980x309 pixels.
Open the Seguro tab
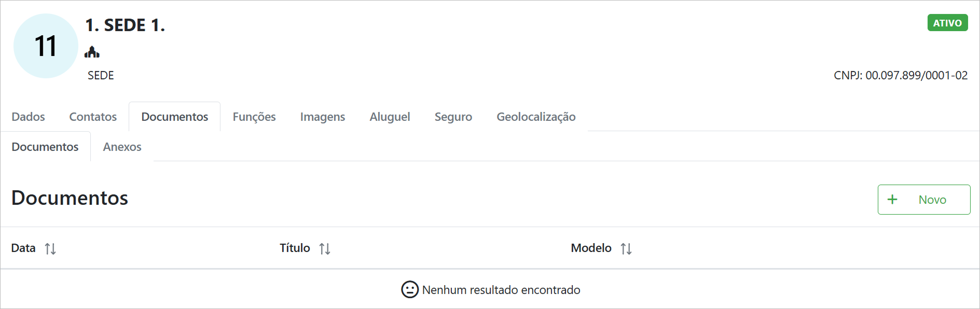(453, 117)
